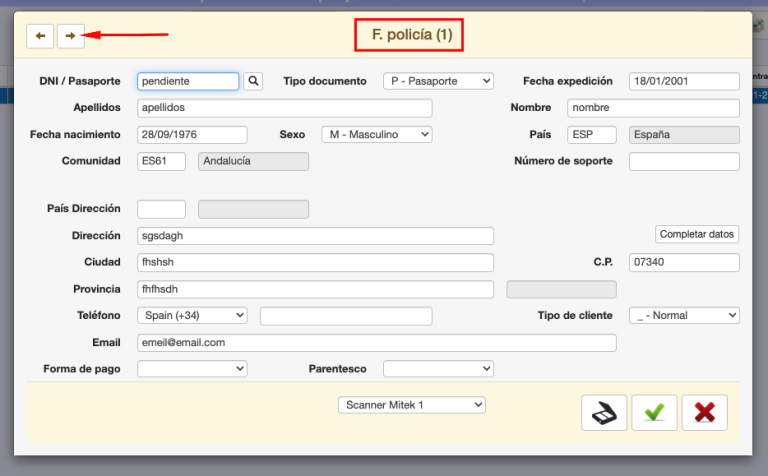Viewport: 768px width, 476px height.
Task: Go to next guest with right arrow
Action: coord(71,36)
